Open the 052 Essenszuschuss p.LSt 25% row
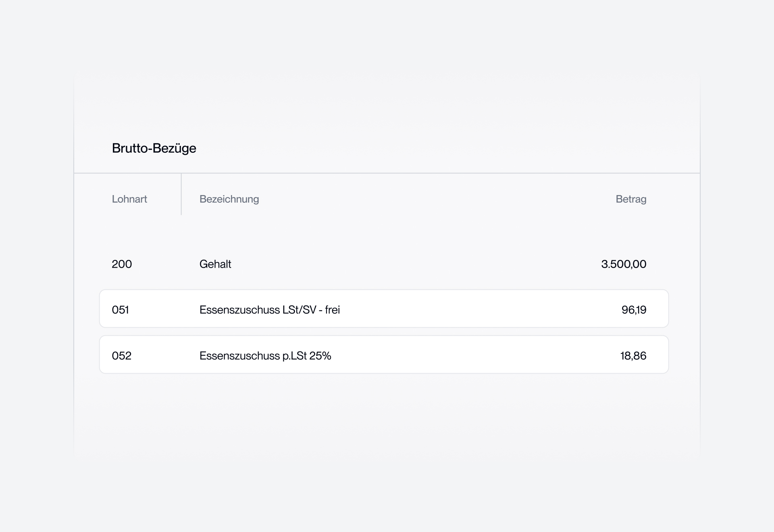774x532 pixels. [x=384, y=355]
